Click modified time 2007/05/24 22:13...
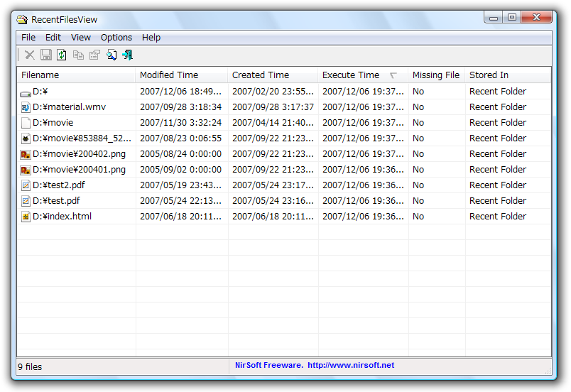571x392 pixels. [180, 201]
